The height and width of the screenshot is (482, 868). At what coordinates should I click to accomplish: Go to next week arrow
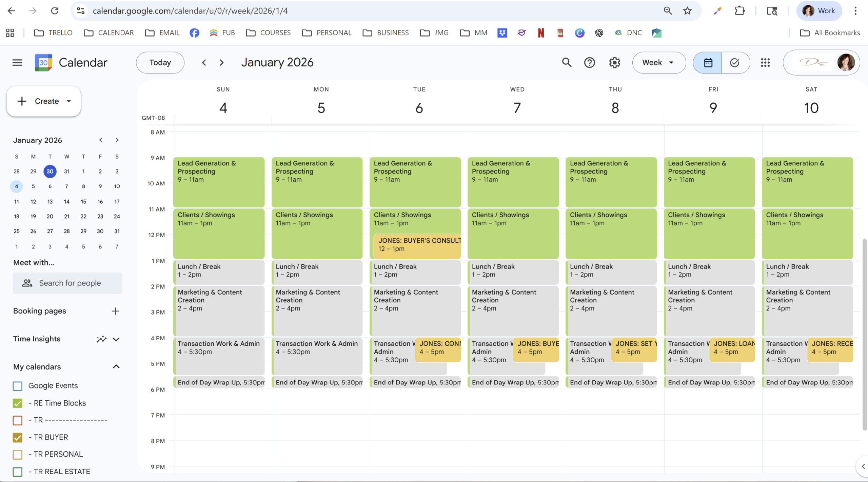click(221, 63)
